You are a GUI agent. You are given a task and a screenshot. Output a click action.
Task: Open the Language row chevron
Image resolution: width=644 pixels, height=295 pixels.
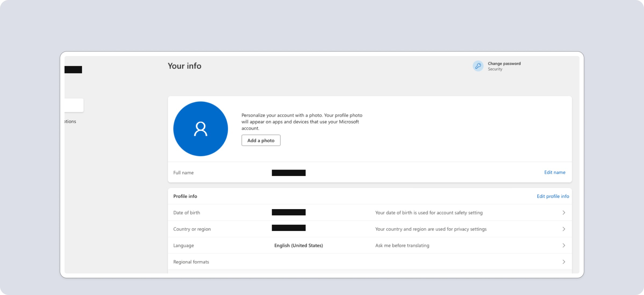tap(564, 245)
